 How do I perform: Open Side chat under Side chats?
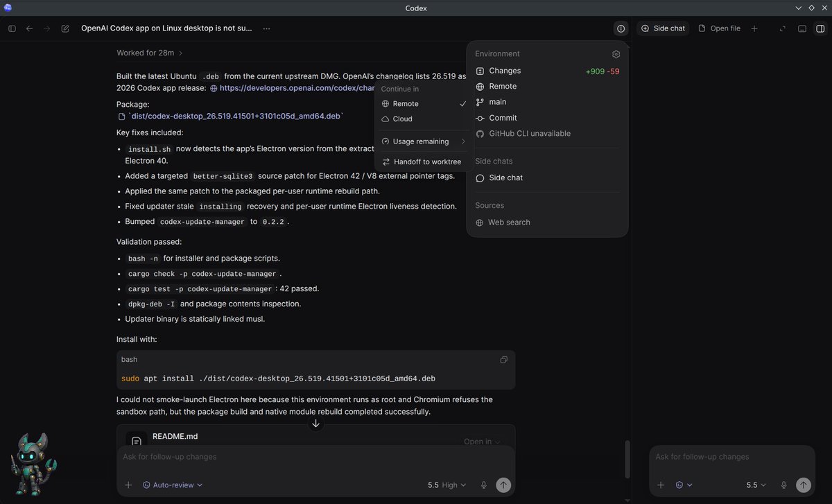[x=505, y=177]
